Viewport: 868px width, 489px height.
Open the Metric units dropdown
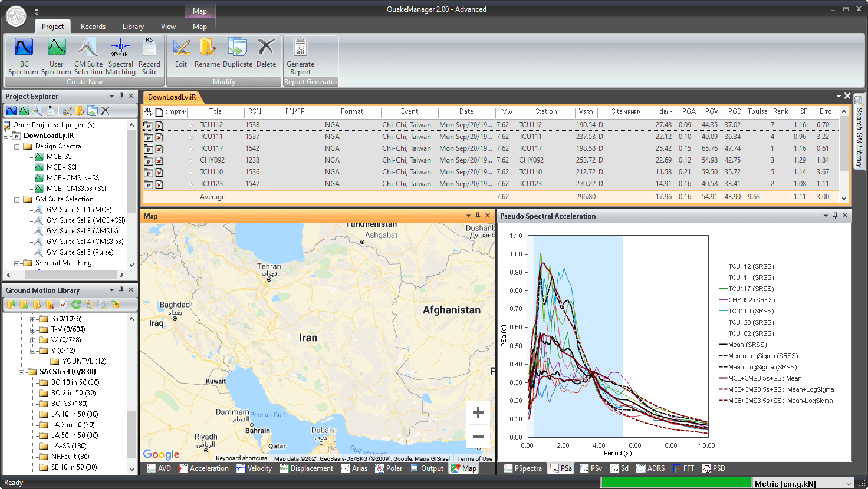coord(849,483)
